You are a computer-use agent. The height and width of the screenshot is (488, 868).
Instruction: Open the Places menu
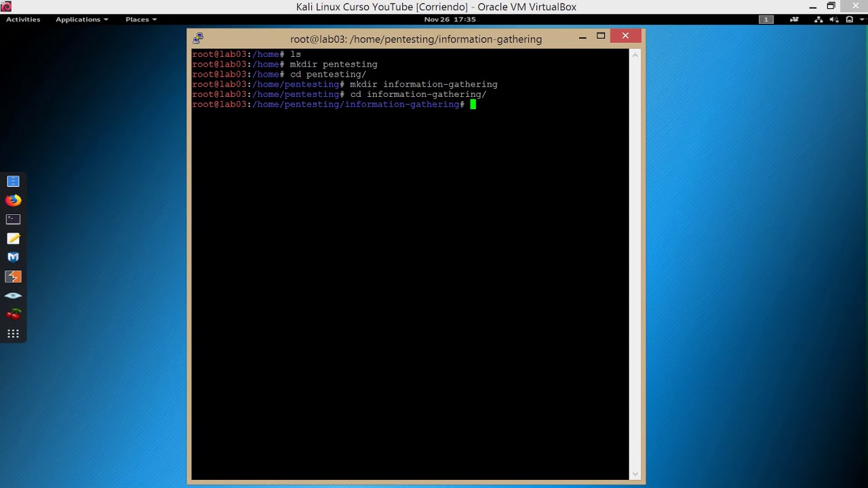pos(140,20)
